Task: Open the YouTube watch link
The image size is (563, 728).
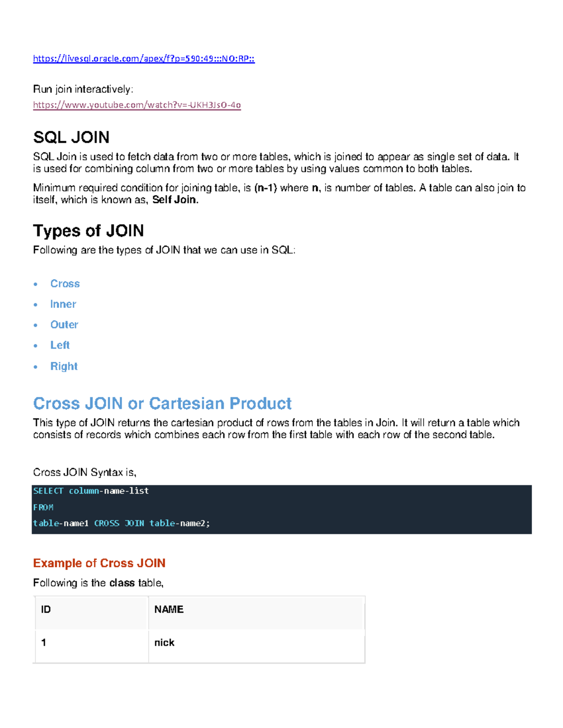Action: 137,105
